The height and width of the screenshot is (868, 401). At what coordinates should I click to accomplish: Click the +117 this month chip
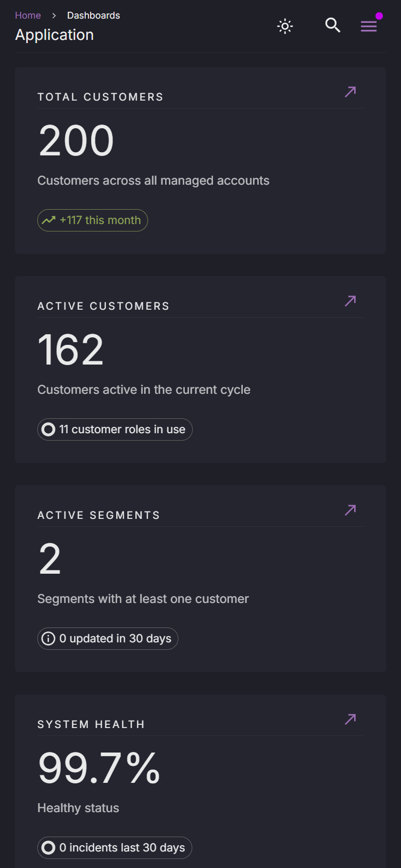click(93, 220)
